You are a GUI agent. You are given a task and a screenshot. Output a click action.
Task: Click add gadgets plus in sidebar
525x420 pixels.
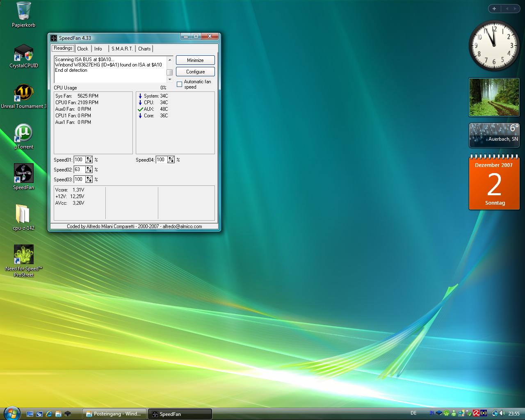tap(494, 9)
